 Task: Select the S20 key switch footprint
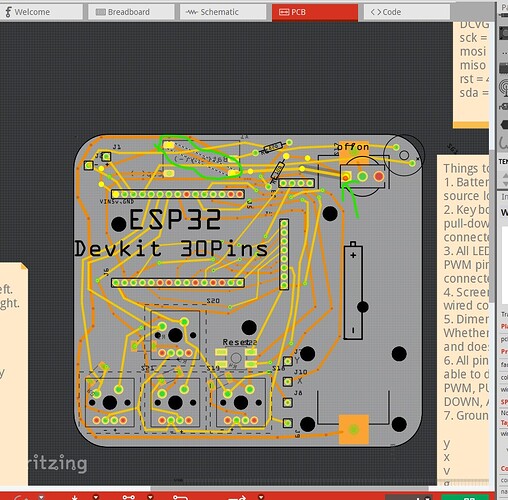tap(175, 335)
